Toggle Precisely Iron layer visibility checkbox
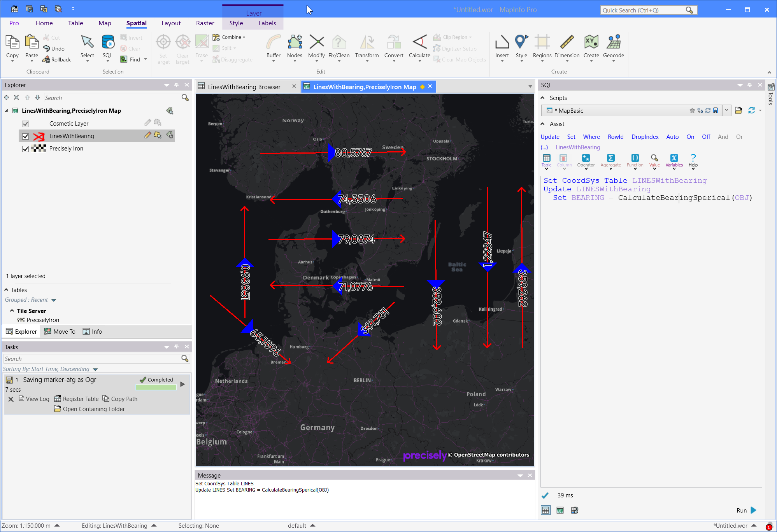The height and width of the screenshot is (532, 777). point(25,149)
